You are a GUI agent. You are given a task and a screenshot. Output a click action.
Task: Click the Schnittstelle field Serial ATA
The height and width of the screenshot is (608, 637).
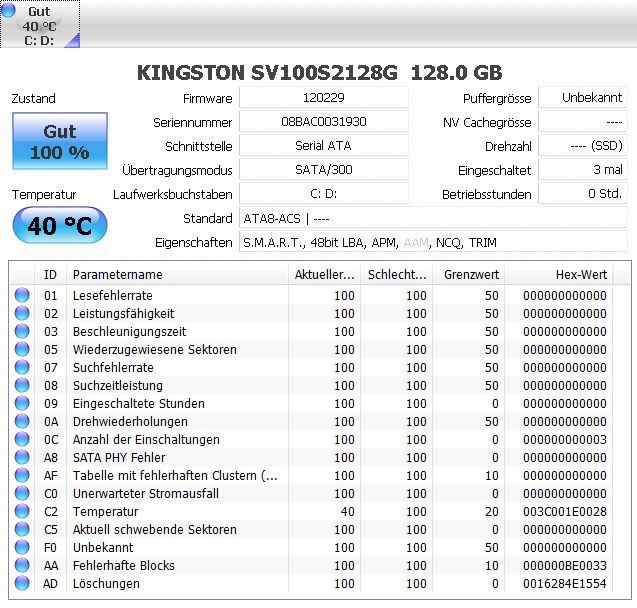tap(324, 145)
